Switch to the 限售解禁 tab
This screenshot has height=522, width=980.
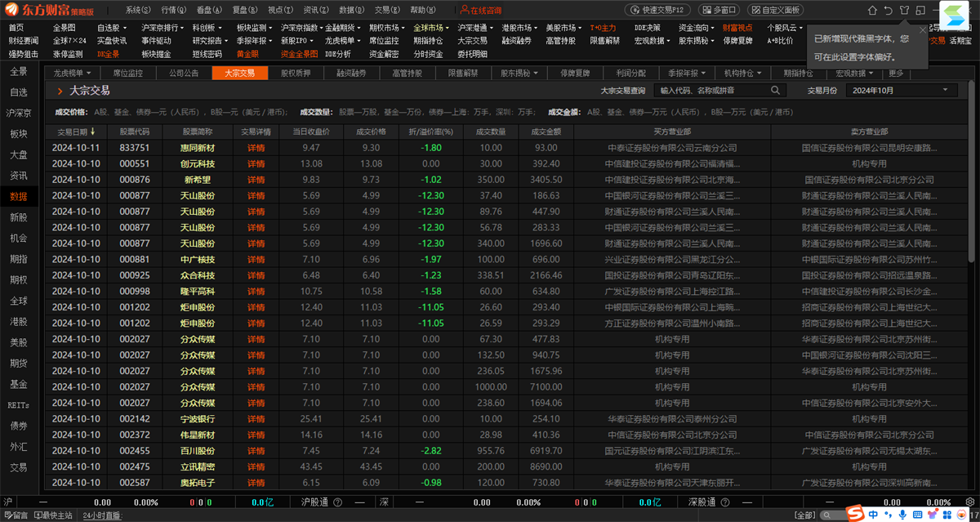point(463,73)
